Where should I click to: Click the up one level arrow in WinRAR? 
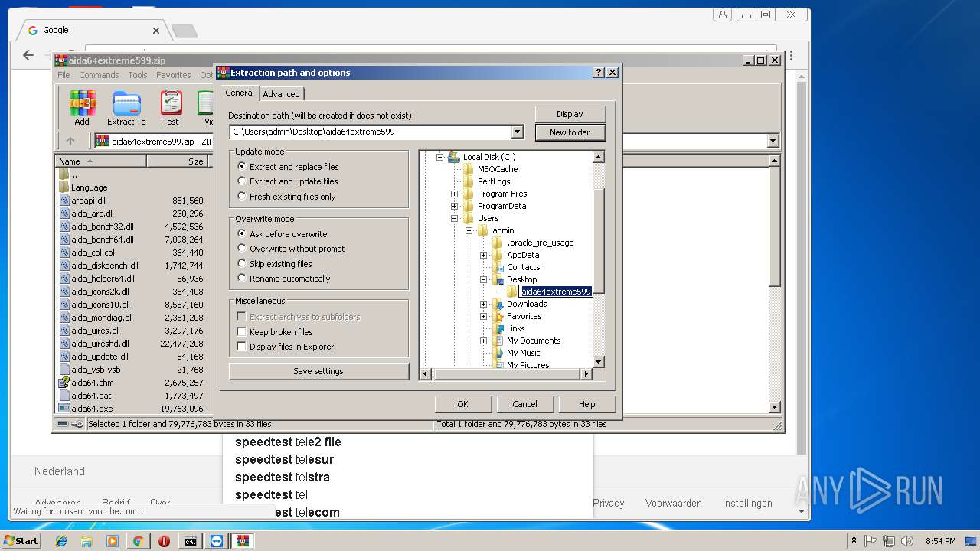click(x=70, y=141)
